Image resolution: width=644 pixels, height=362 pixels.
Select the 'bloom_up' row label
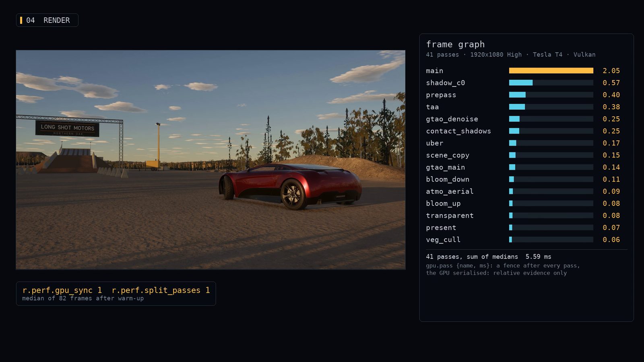(x=443, y=204)
